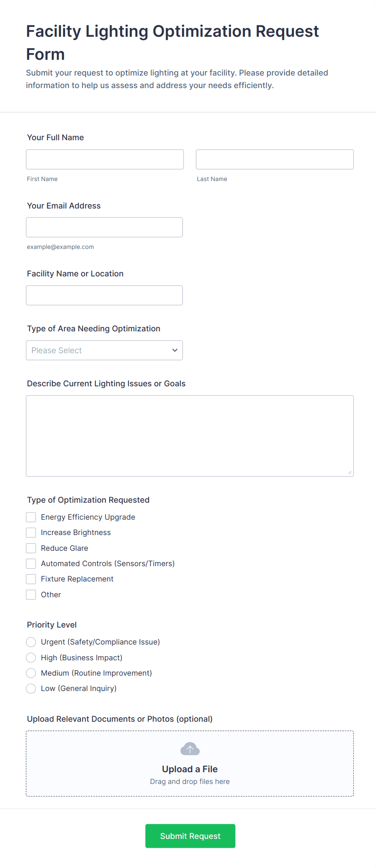The width and height of the screenshot is (376, 868).
Task: Focus the First Name input field
Action: pyautogui.click(x=105, y=160)
